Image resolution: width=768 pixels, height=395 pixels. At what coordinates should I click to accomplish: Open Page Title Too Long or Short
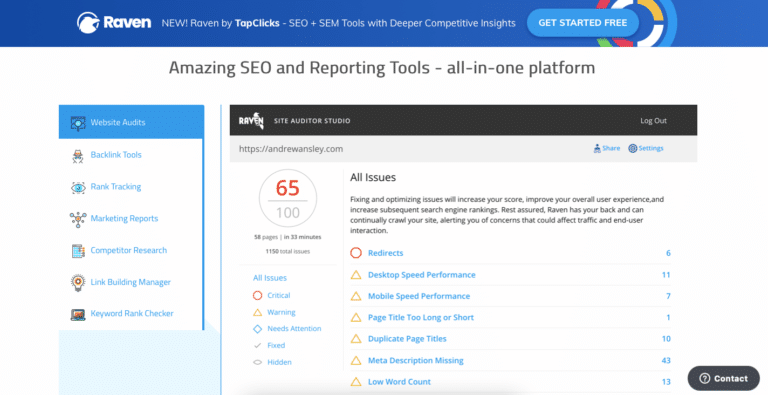pos(421,318)
